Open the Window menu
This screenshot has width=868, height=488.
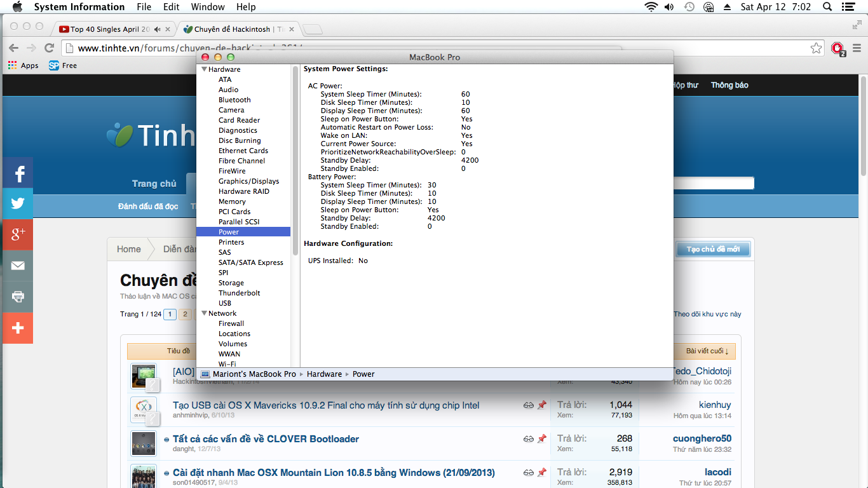coord(208,7)
